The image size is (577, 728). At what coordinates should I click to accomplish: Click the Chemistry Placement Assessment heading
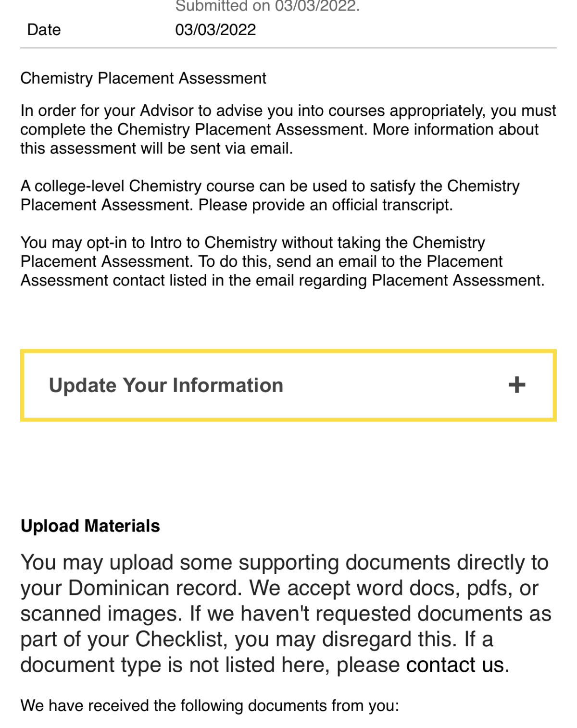coord(143,78)
